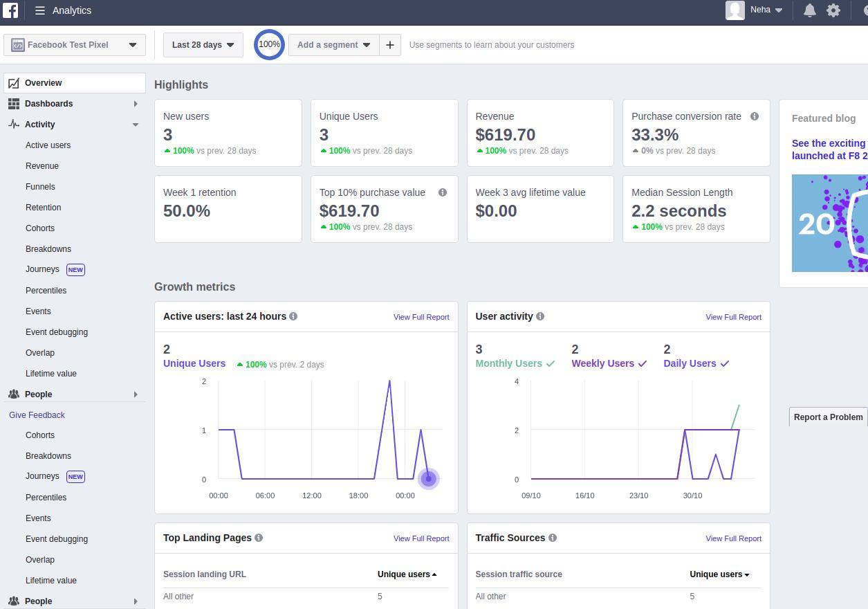This screenshot has height=609, width=868.
Task: Click the plus button beside Add a segment
Action: tap(390, 45)
